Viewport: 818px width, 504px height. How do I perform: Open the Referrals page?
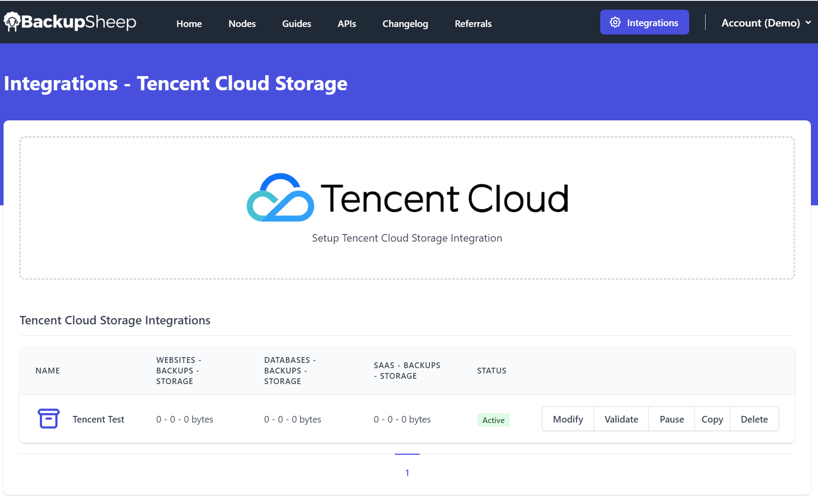coord(473,24)
